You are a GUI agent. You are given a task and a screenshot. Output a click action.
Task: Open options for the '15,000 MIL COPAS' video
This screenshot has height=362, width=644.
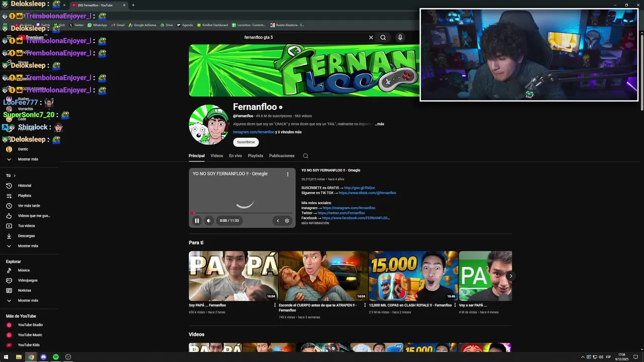(x=455, y=305)
